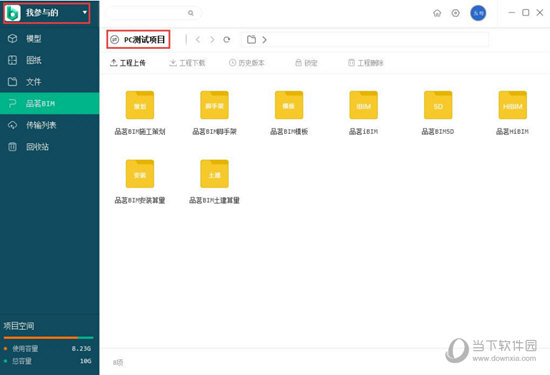The image size is (550, 375).
Task: Click the 工程上传 button
Action: tap(128, 63)
